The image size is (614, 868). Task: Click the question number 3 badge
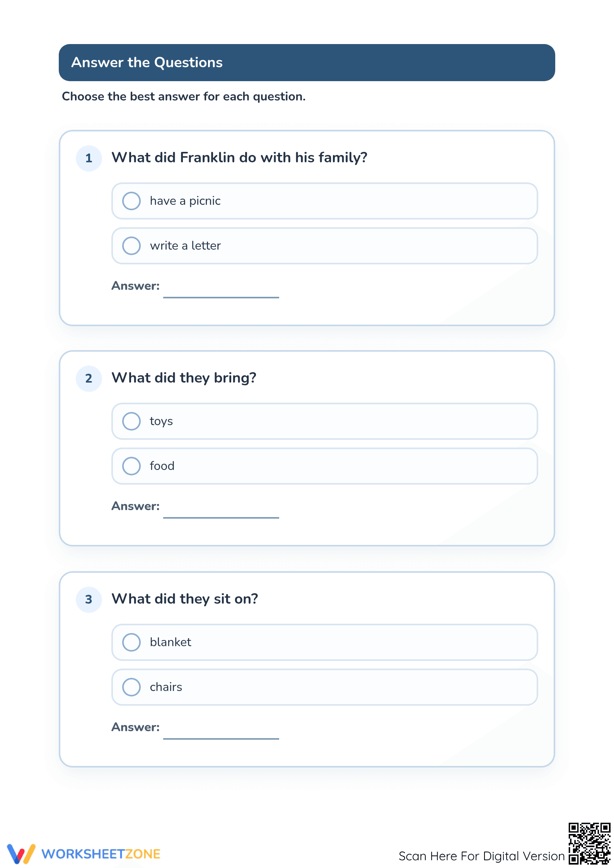[x=89, y=599]
